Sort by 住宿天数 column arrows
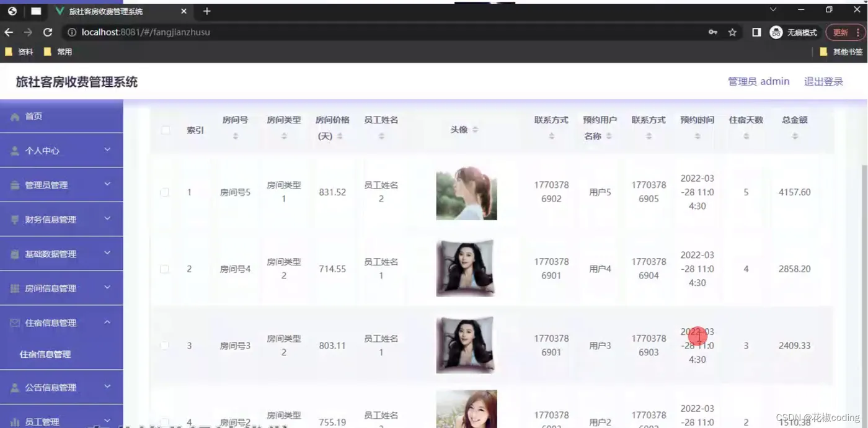This screenshot has height=428, width=868. (x=746, y=136)
